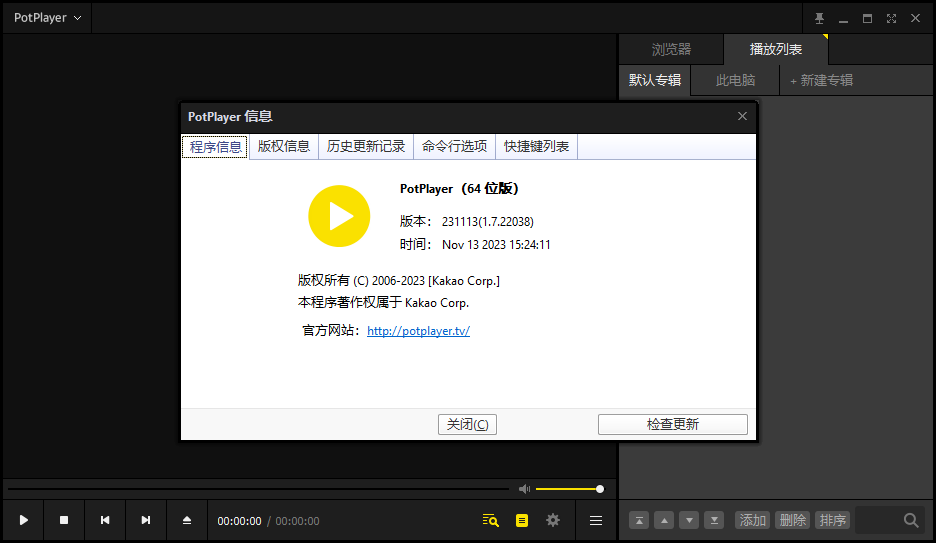
Task: Move playlist item to bottom
Action: click(714, 520)
